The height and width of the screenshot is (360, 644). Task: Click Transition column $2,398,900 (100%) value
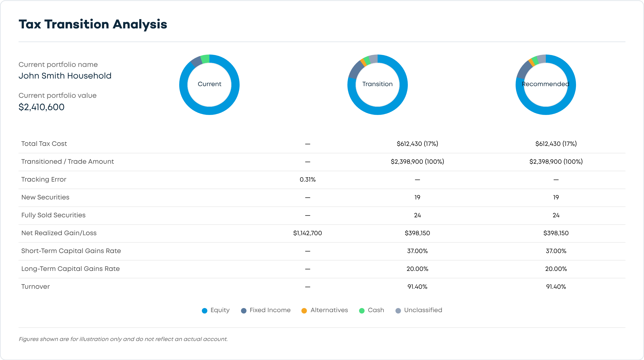pos(417,161)
